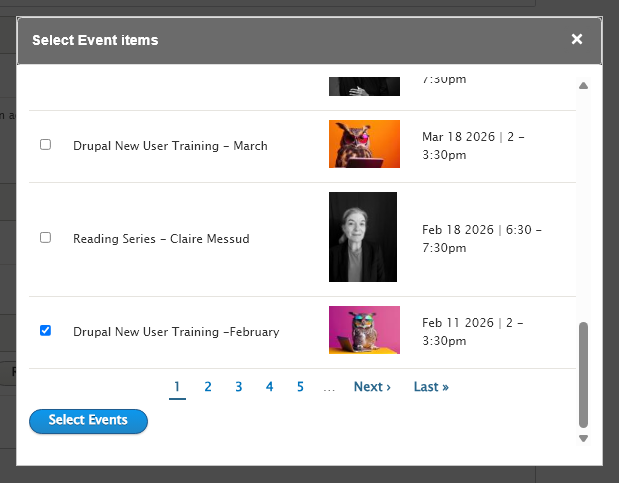The image size is (619, 483).
Task: Click the orange owl thumbnail for March training
Action: [364, 144]
